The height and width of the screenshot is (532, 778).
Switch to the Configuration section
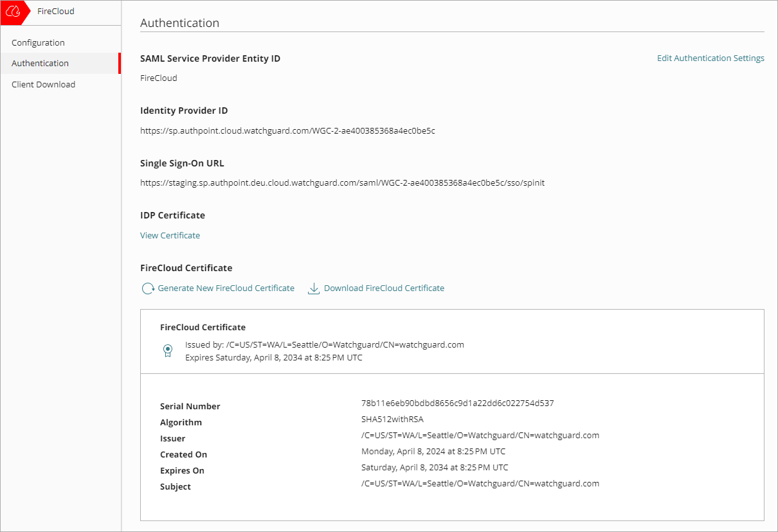38,42
